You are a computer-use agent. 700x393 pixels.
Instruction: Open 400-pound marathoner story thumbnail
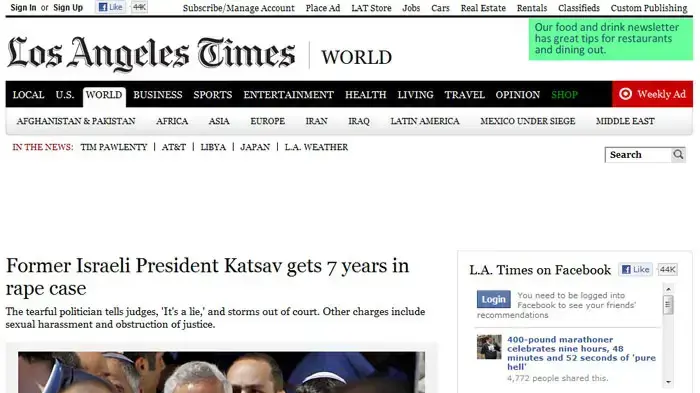489,347
